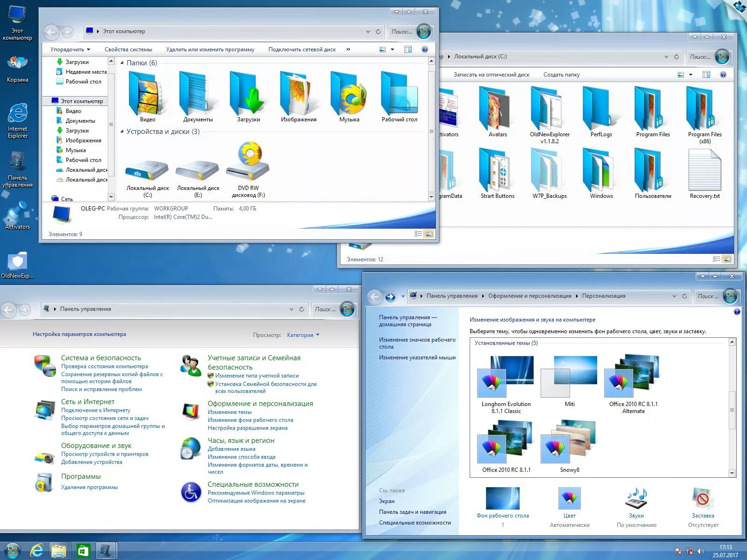Open the Рабочий стол folder icon
This screenshot has height=560, width=747.
(x=400, y=97)
